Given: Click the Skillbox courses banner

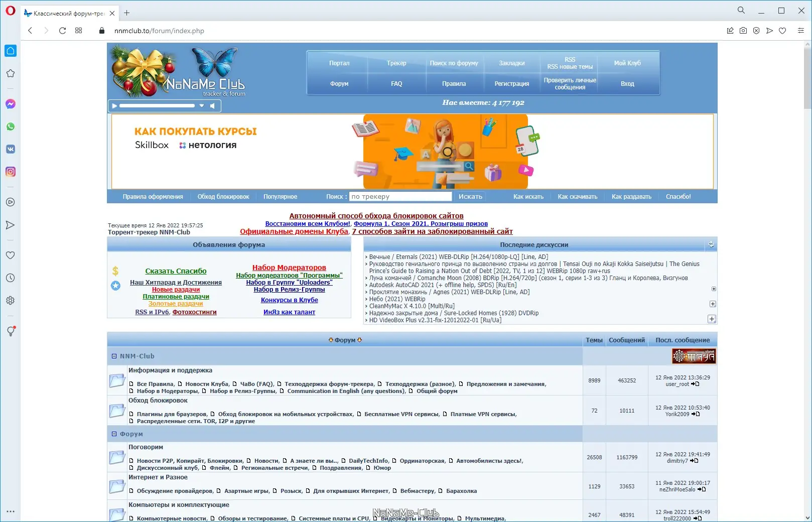Looking at the screenshot, I should point(412,152).
